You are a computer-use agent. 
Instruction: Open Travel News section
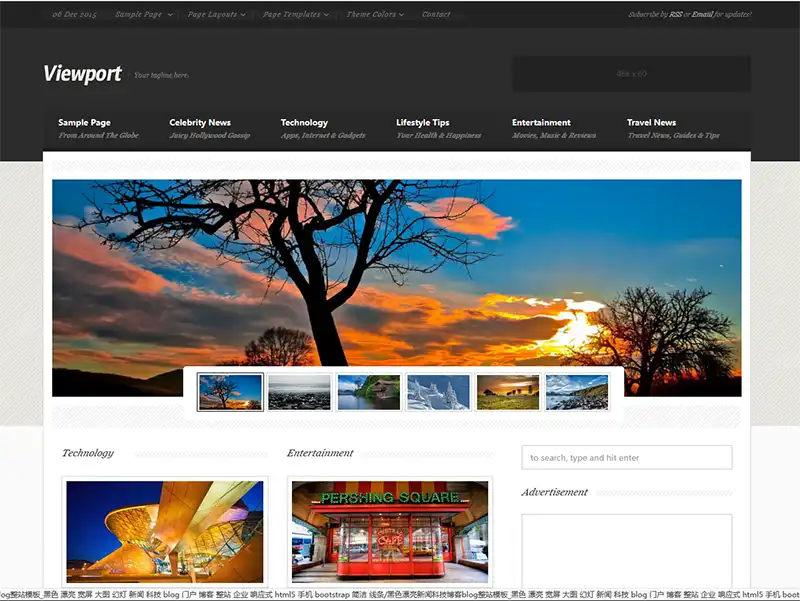click(673, 129)
